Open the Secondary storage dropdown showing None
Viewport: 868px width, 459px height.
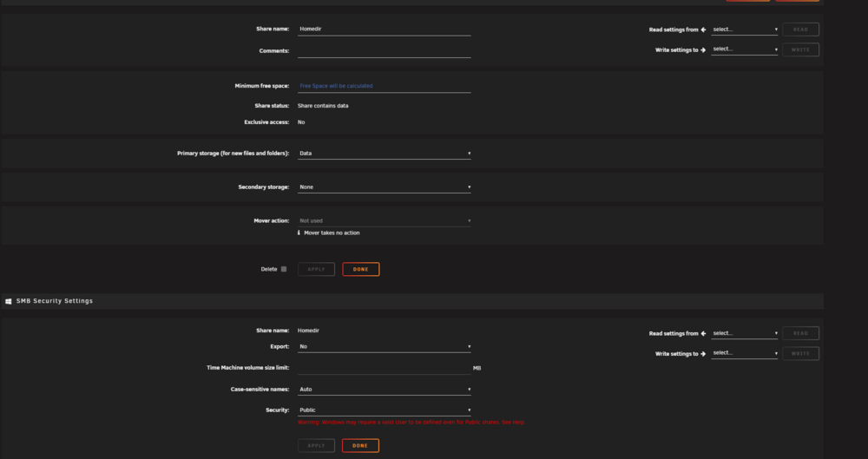385,187
